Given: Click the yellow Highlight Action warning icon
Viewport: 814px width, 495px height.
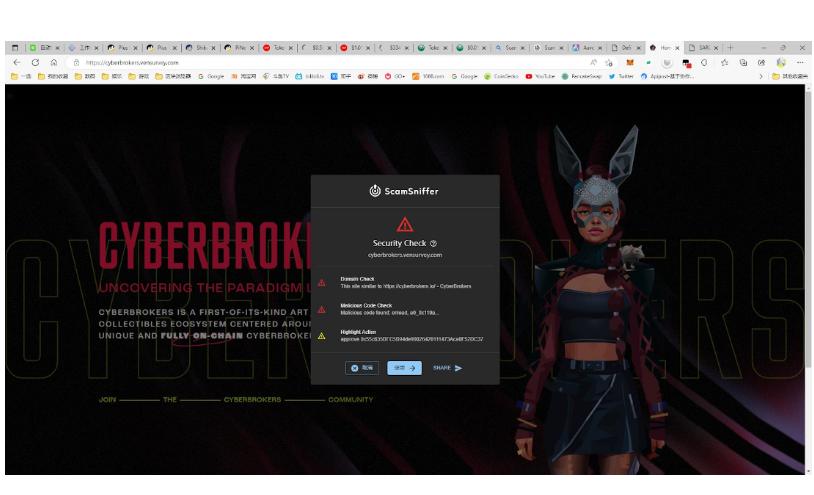Looking at the screenshot, I should (x=321, y=336).
